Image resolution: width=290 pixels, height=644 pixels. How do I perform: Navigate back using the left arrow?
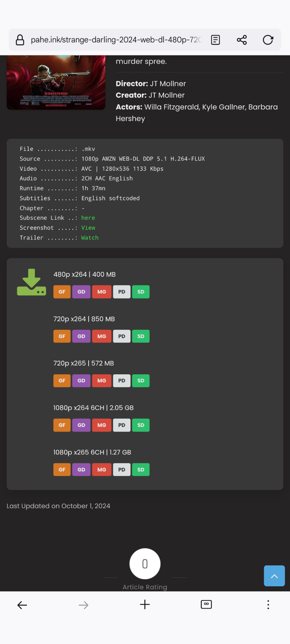point(22,605)
